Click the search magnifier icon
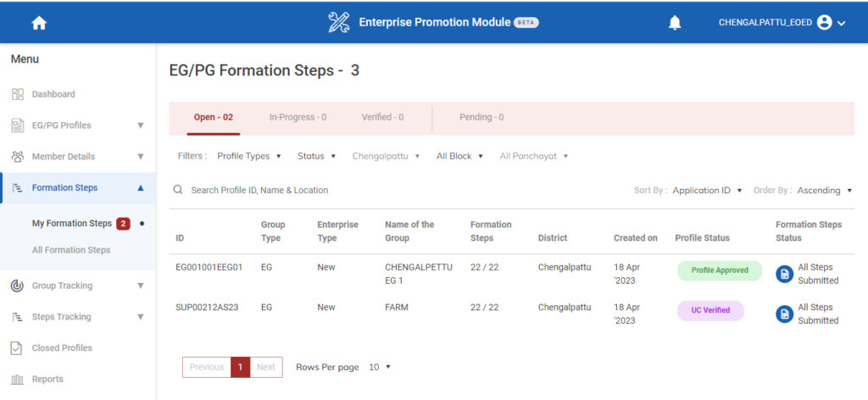The width and height of the screenshot is (868, 400). (x=178, y=191)
